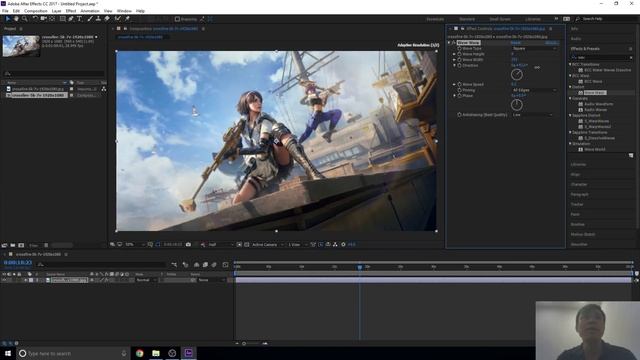Image resolution: width=640 pixels, height=360 pixels.
Task: Open the Active Camera dropdown
Action: (x=268, y=244)
